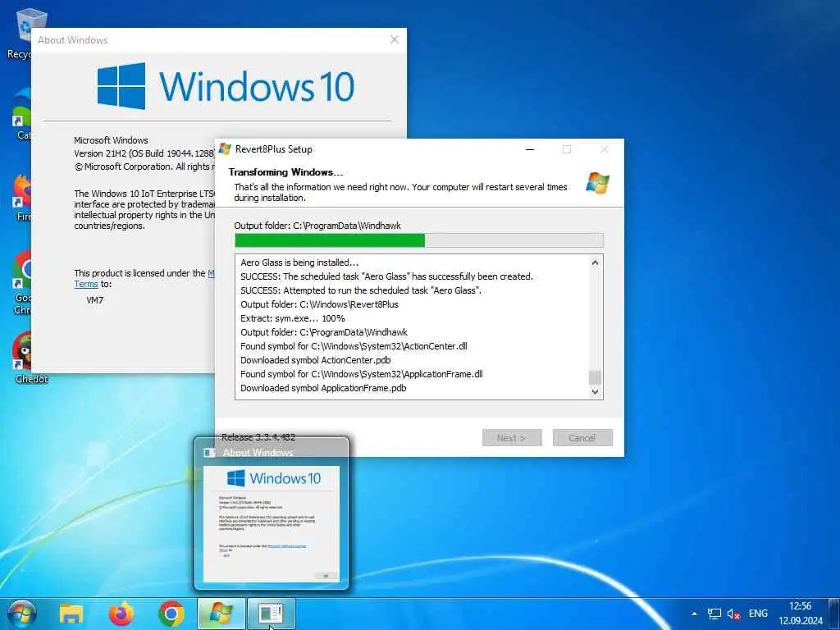This screenshot has width=840, height=630.
Task: Select About Windows taskbar button
Action: tap(271, 614)
